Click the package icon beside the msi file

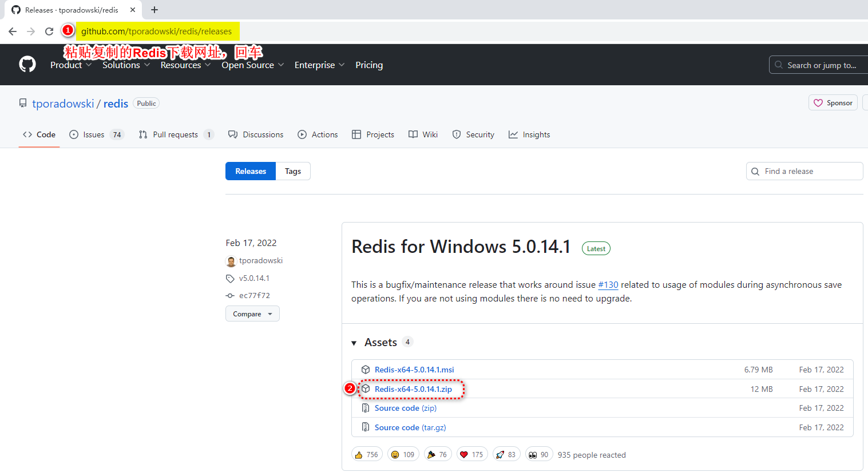click(366, 370)
